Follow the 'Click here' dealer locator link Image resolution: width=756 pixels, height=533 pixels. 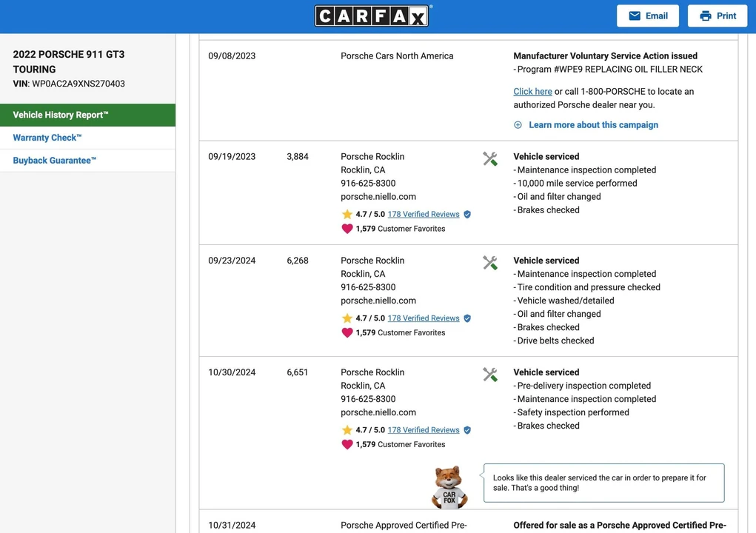click(532, 92)
